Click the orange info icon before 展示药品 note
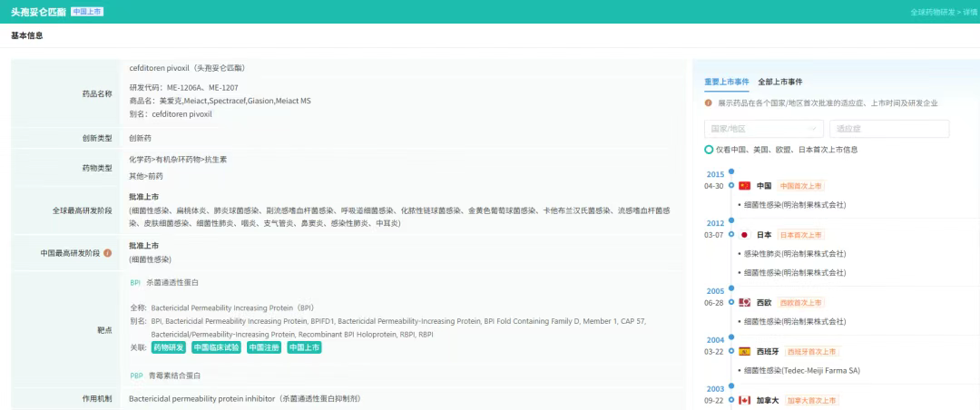The image size is (980, 410). 708,103
